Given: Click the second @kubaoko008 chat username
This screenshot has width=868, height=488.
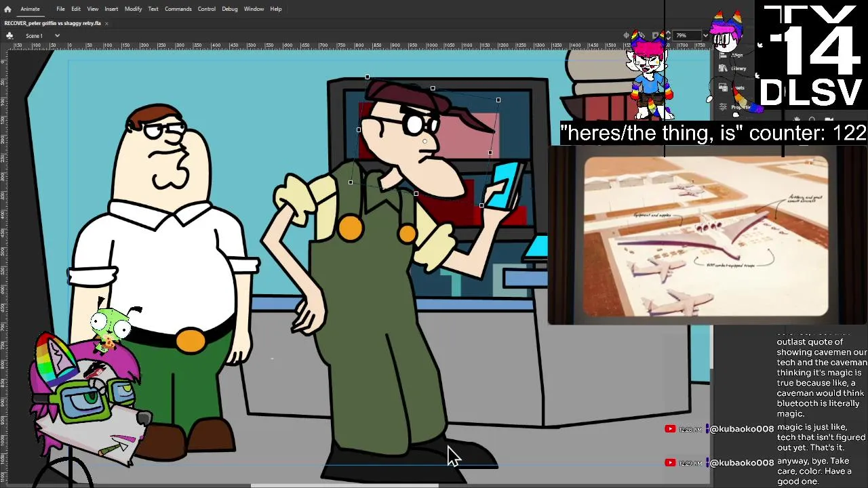Looking at the screenshot, I should 742,463.
